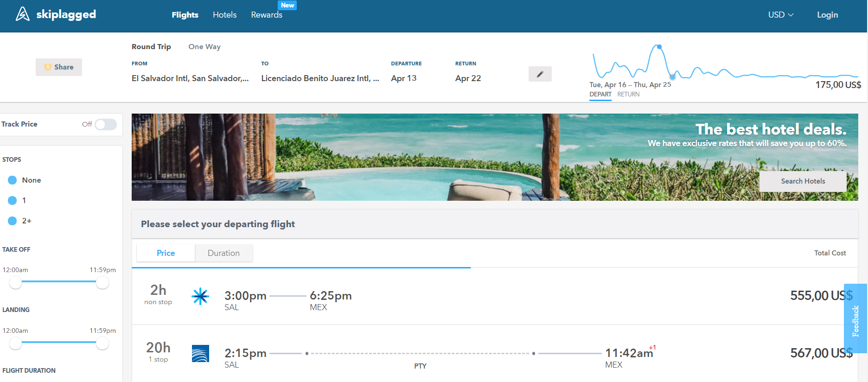Click the shield icon on Share button

tap(48, 67)
